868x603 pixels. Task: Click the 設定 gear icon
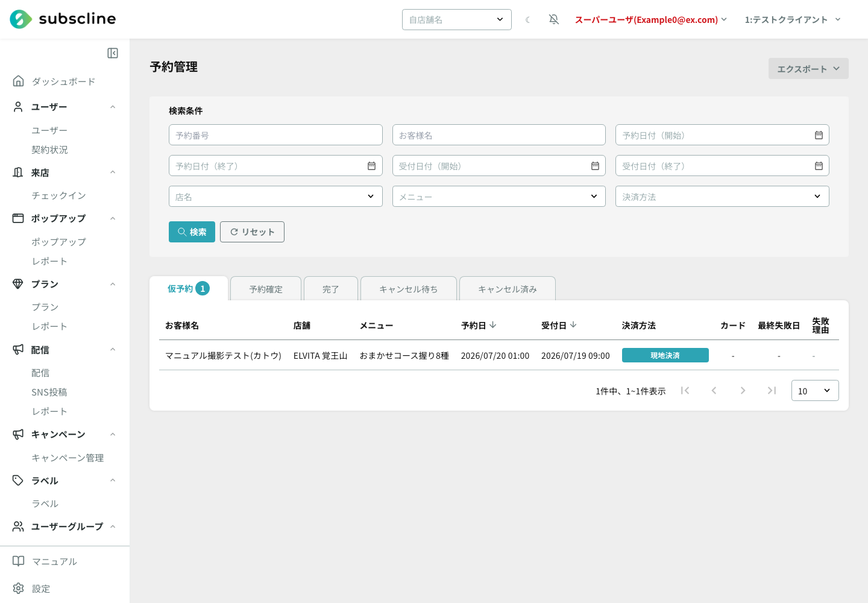point(19,589)
